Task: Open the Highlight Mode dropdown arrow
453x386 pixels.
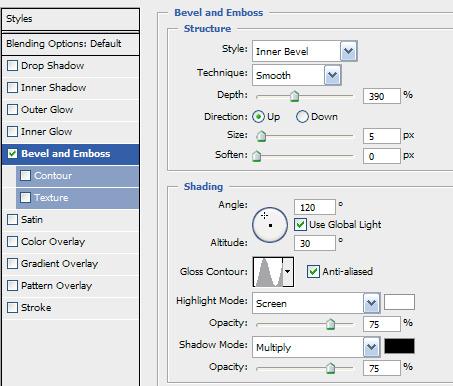Action: [x=371, y=303]
